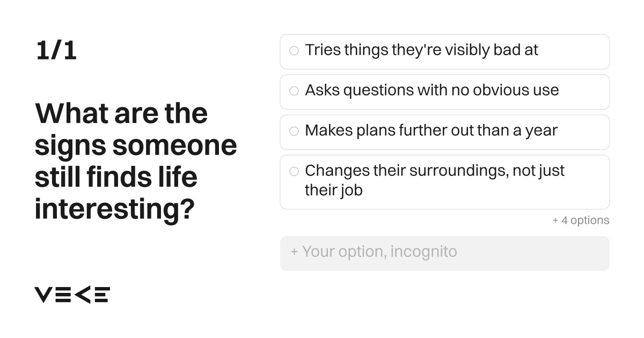
Task: Select radio circle for "Asks questions with no obvious use"
Action: click(x=294, y=91)
